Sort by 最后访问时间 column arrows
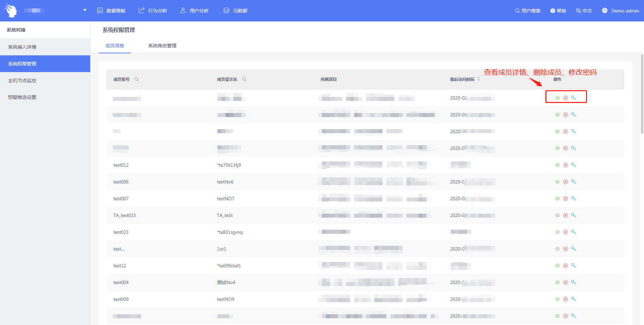This screenshot has width=644, height=325. click(479, 79)
